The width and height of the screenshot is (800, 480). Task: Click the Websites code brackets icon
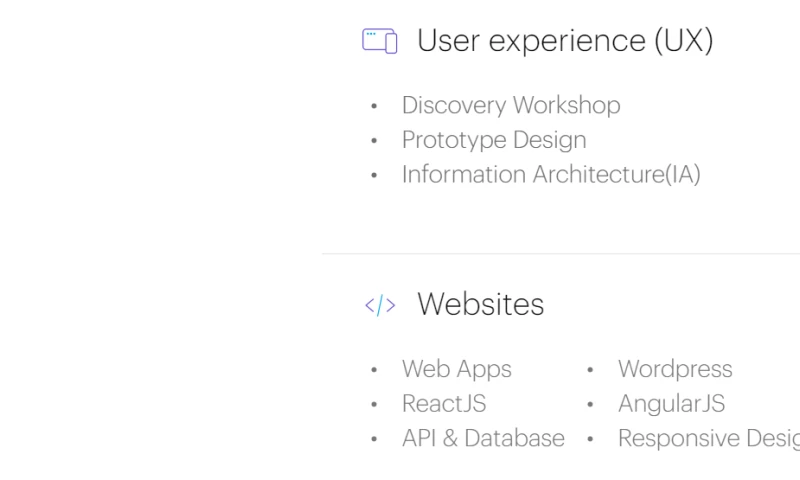(380, 305)
